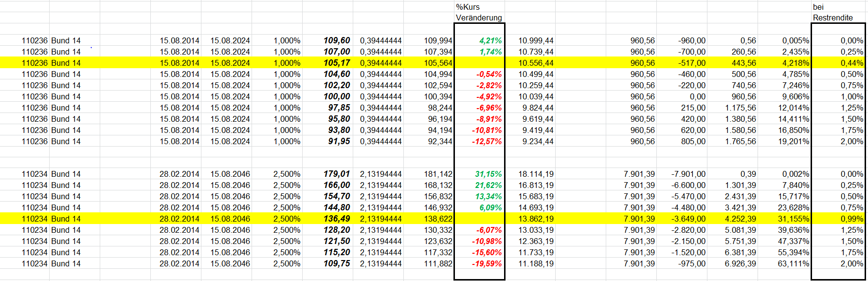Click the percentage cell 19,201%

point(784,141)
